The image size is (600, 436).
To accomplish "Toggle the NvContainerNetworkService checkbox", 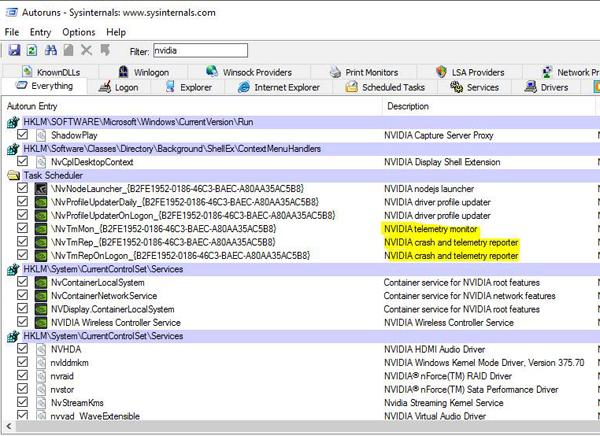I will (x=23, y=295).
